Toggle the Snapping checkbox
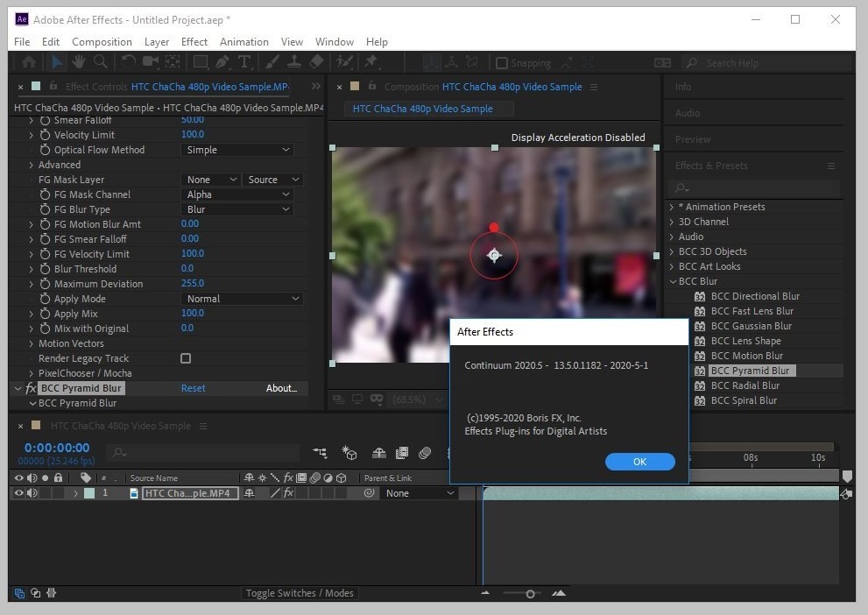 pyautogui.click(x=502, y=63)
